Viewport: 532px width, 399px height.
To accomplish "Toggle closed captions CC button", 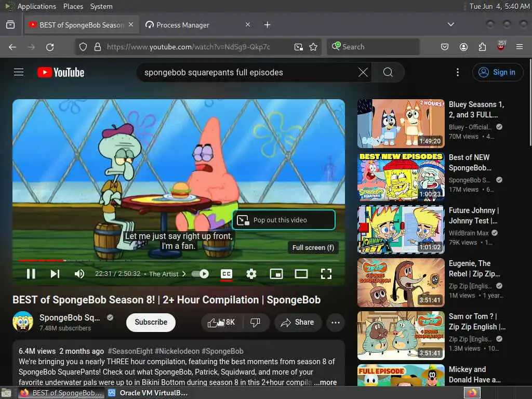I will coord(227,273).
